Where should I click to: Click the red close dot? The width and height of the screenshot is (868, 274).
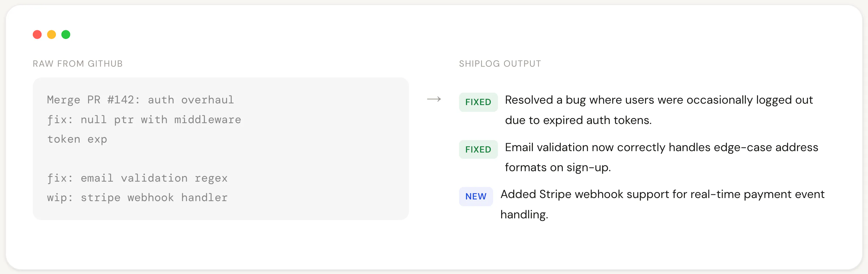pyautogui.click(x=37, y=34)
